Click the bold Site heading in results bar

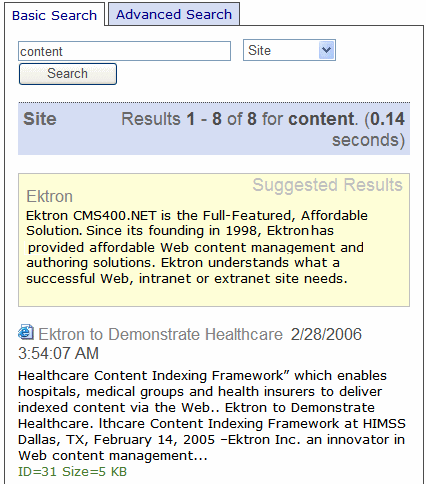[40, 119]
